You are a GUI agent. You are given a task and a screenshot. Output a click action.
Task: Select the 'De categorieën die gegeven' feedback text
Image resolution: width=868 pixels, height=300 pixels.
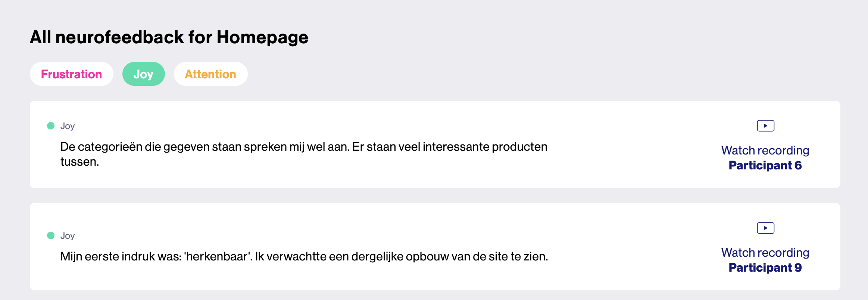pos(304,154)
